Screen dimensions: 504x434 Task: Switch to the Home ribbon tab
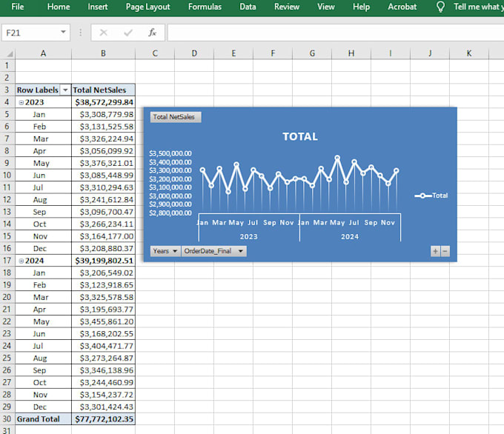[59, 7]
